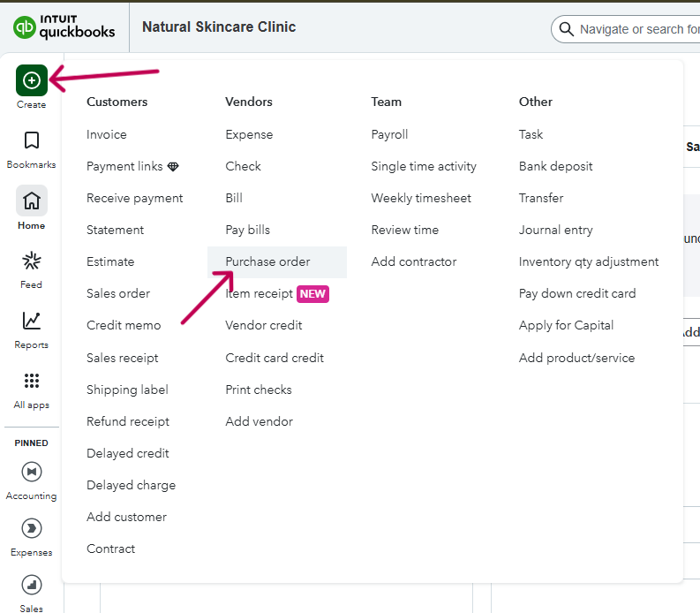Open the Bookmarks icon in sidebar
This screenshot has height=613, width=700.
[x=32, y=141]
